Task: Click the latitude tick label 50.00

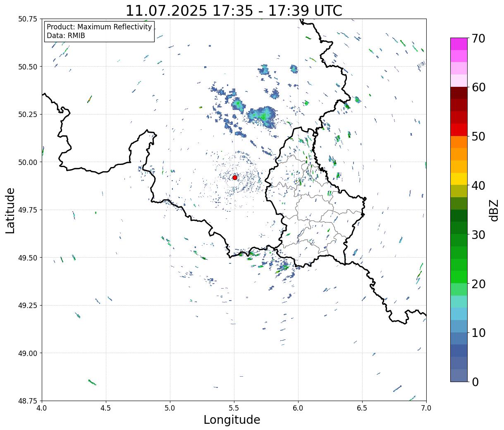Action: [28, 162]
